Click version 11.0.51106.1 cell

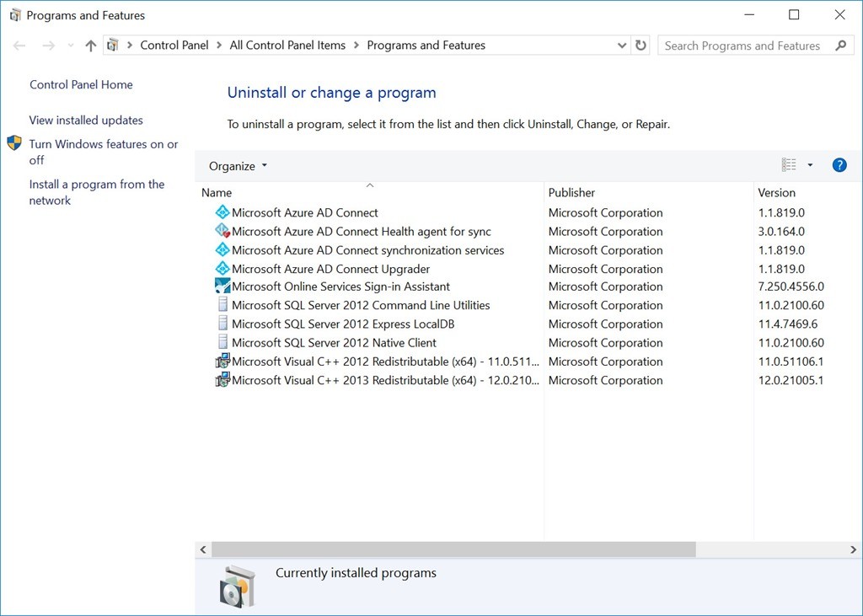[791, 362]
